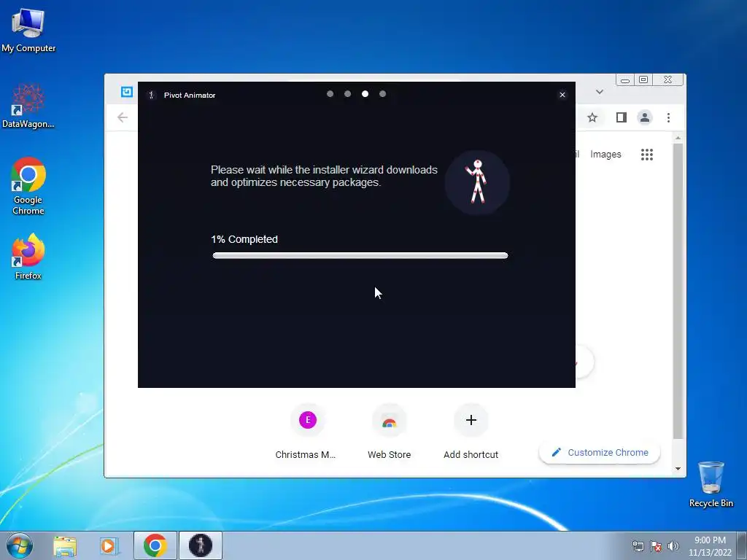Click the installer progress bar
747x560 pixels.
[360, 256]
